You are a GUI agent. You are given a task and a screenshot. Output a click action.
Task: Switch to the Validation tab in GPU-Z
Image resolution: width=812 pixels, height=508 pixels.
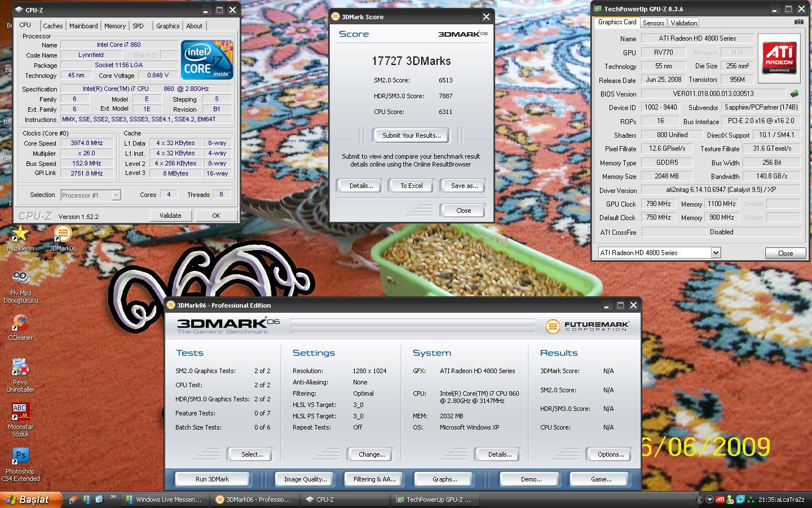click(684, 23)
